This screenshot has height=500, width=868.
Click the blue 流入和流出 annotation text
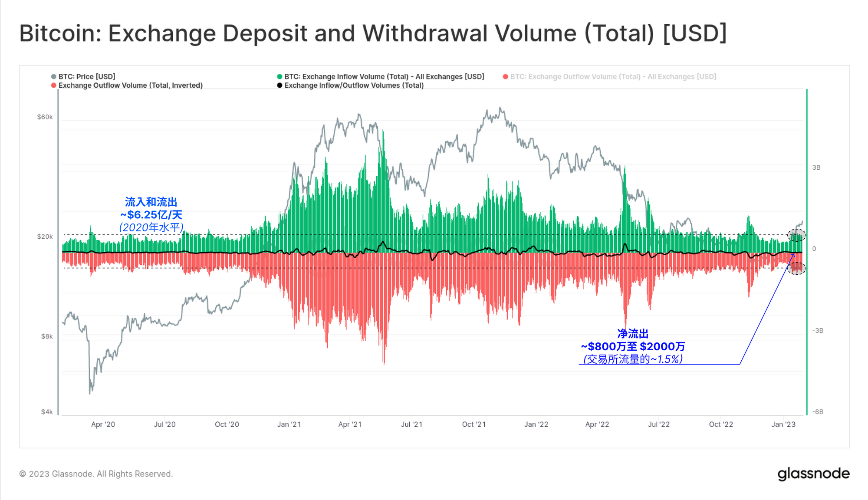(151, 202)
